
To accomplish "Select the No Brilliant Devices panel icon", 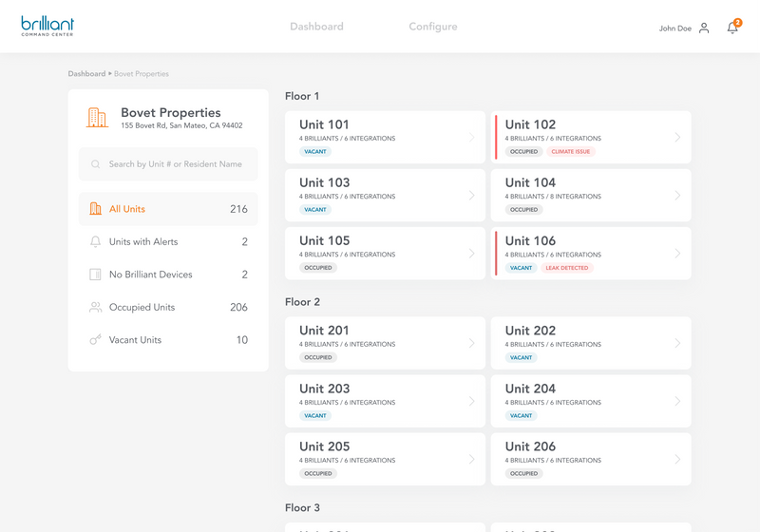I will [95, 275].
